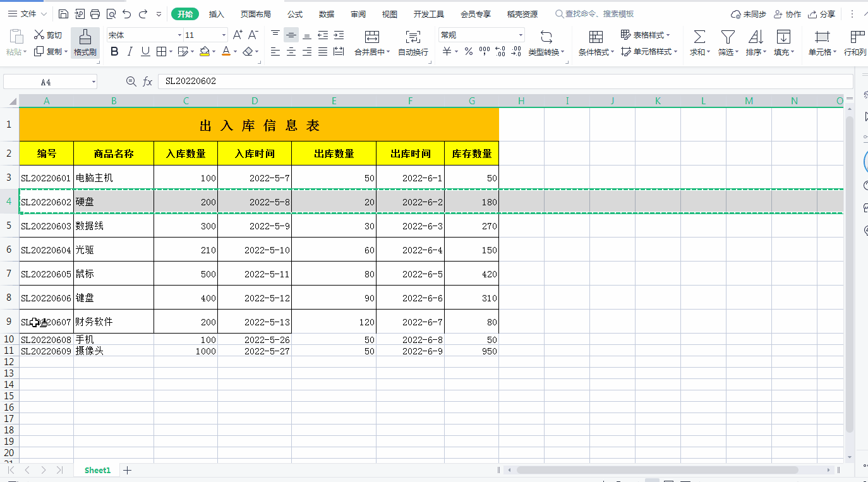Image resolution: width=868 pixels, height=482 pixels.
Task: Decrease font size with A- icon
Action: [x=253, y=35]
